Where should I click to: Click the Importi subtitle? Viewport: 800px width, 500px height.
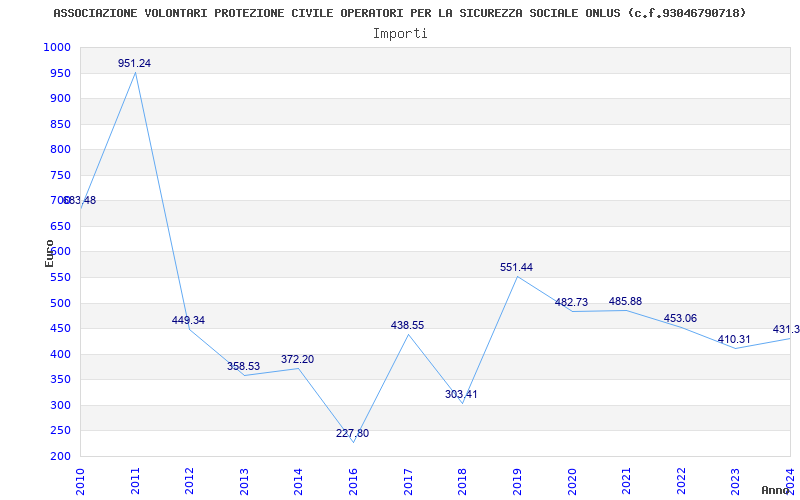[400, 34]
